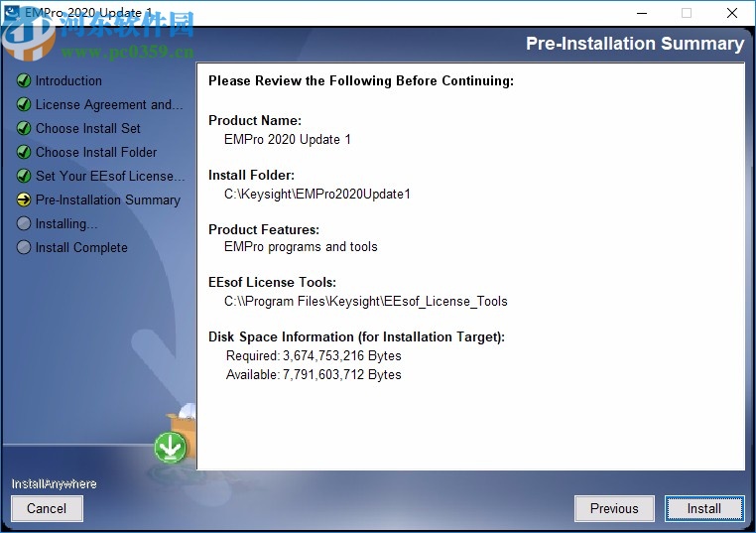Select the Introduction step label
This screenshot has height=533, width=756.
[68, 80]
